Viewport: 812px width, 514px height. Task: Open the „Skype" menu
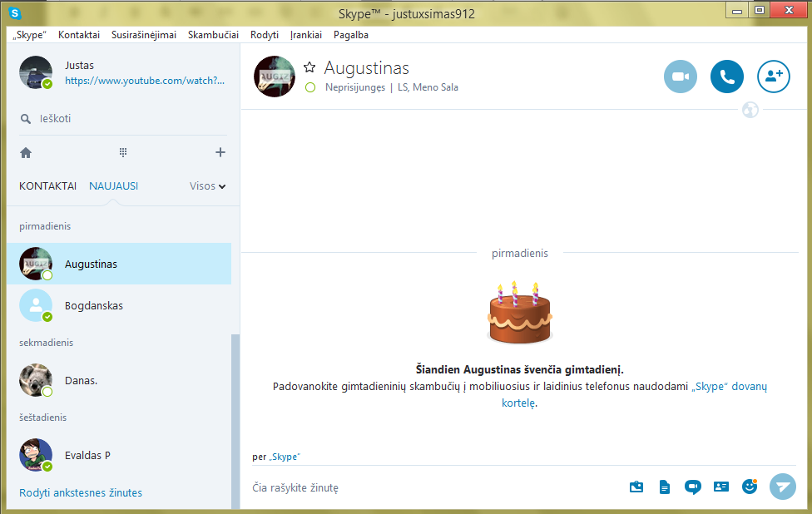(29, 35)
